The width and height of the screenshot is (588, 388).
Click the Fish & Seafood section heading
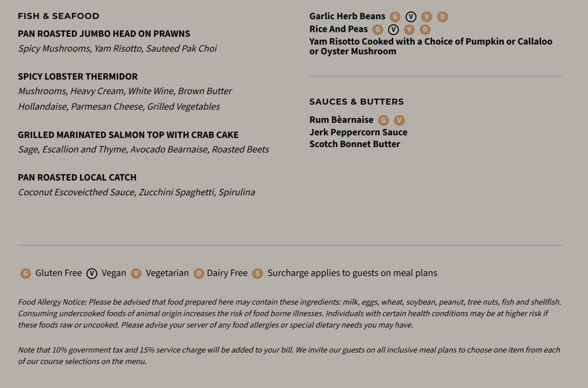point(58,16)
